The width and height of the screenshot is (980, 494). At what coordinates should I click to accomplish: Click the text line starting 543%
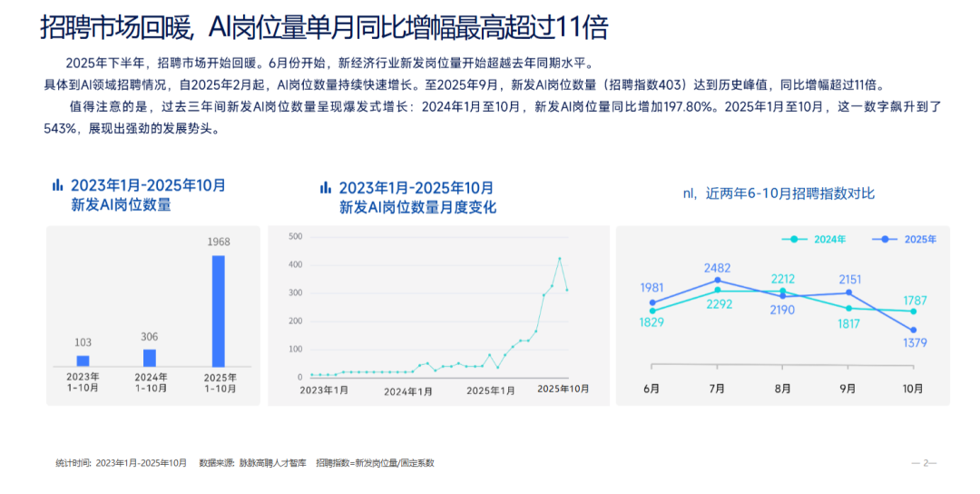coord(132,129)
